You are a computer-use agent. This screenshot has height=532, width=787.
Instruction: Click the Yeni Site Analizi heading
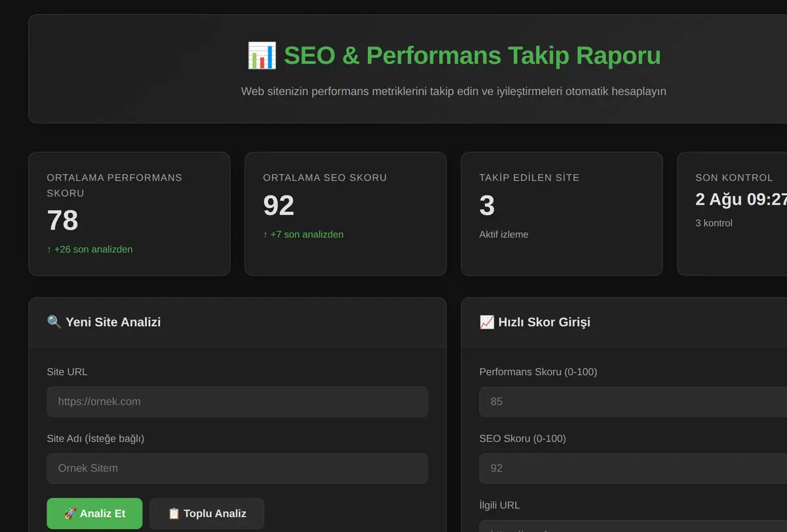click(x=113, y=322)
